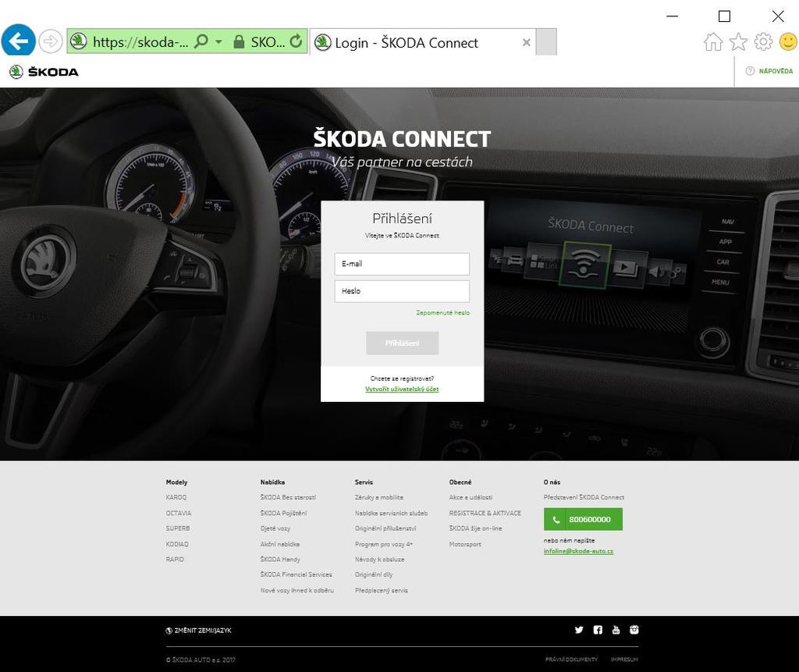Open browser Tools gear icon

pyautogui.click(x=763, y=42)
